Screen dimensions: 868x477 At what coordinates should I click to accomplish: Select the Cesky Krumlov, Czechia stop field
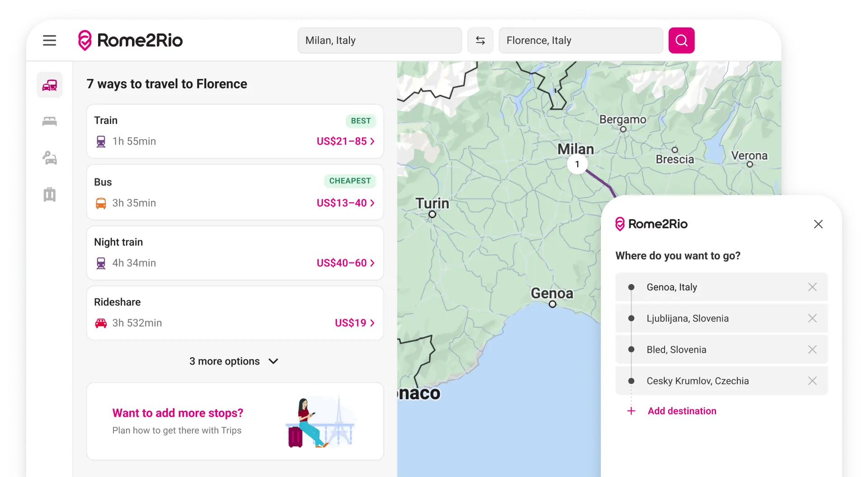click(x=722, y=381)
